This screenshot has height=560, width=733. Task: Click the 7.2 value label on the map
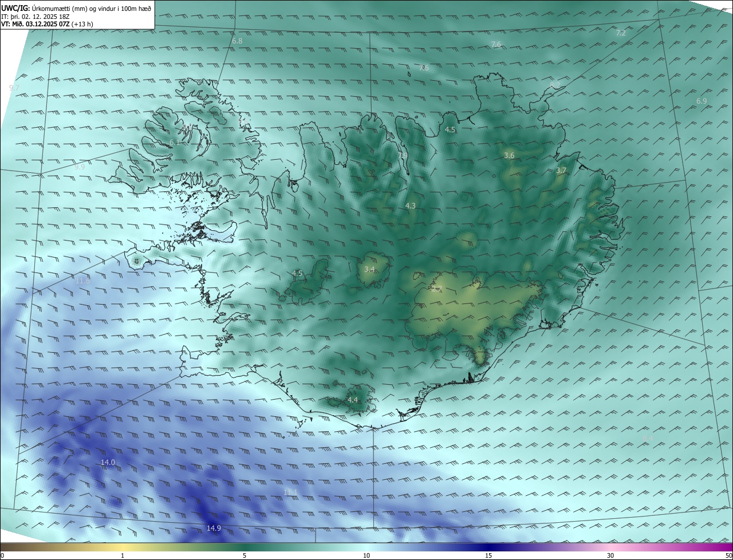pyautogui.click(x=621, y=33)
